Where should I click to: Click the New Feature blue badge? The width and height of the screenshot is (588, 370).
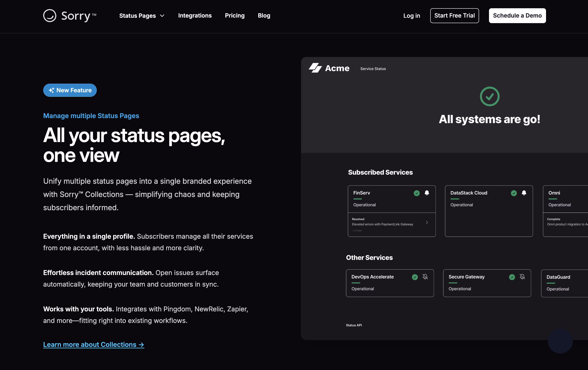pyautogui.click(x=70, y=90)
